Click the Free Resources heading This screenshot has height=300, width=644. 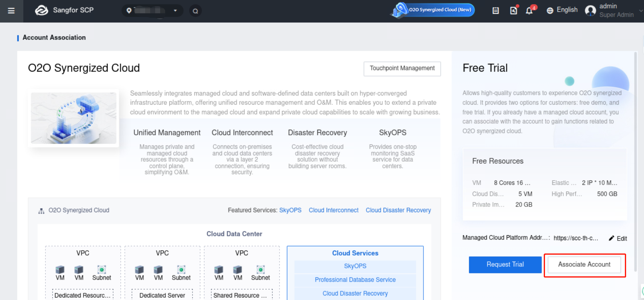coord(498,161)
